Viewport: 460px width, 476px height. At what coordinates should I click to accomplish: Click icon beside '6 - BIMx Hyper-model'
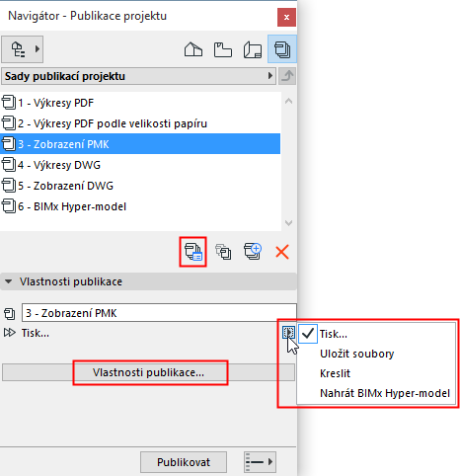(x=9, y=206)
